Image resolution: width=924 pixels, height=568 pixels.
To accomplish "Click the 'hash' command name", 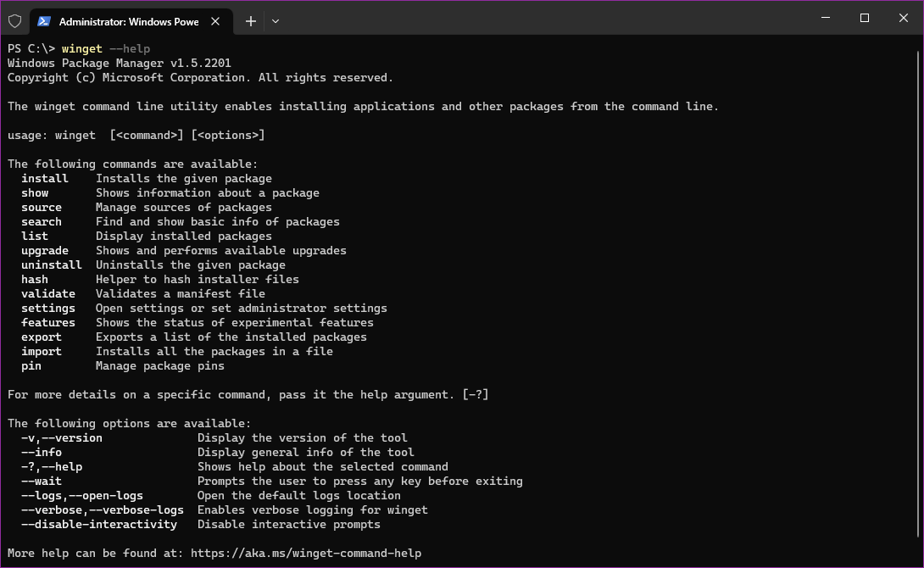I will [x=35, y=280].
